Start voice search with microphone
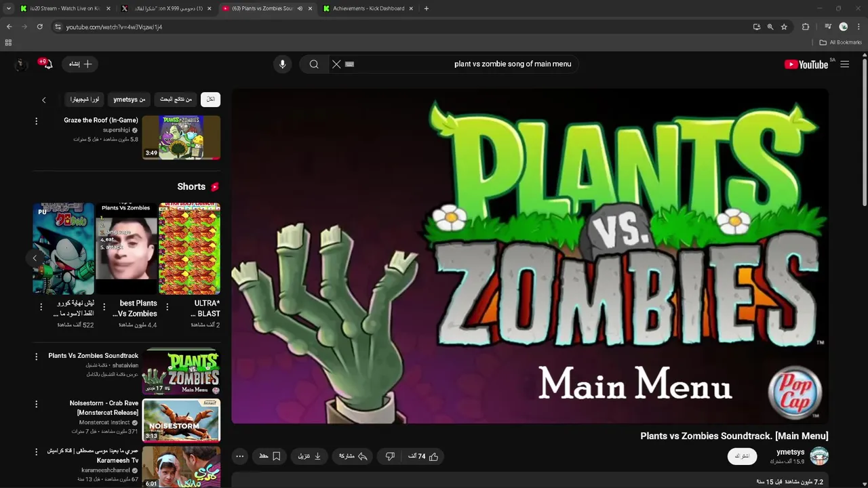 pyautogui.click(x=283, y=64)
